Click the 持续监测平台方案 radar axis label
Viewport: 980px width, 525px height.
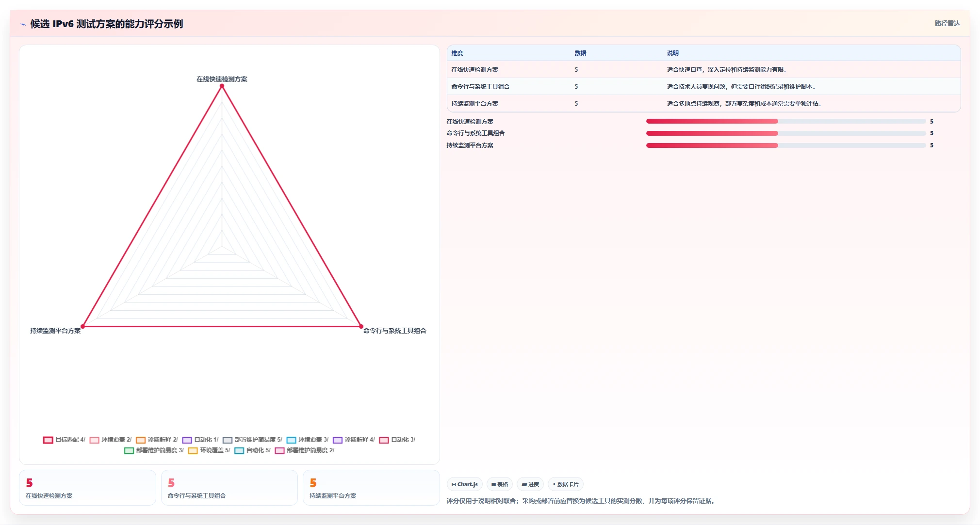click(55, 331)
